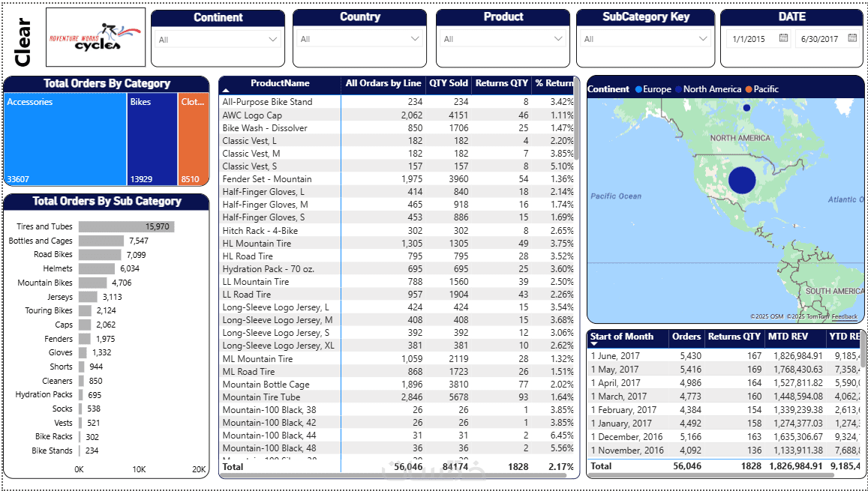Click the Hydration Packs bar label

tap(44, 395)
